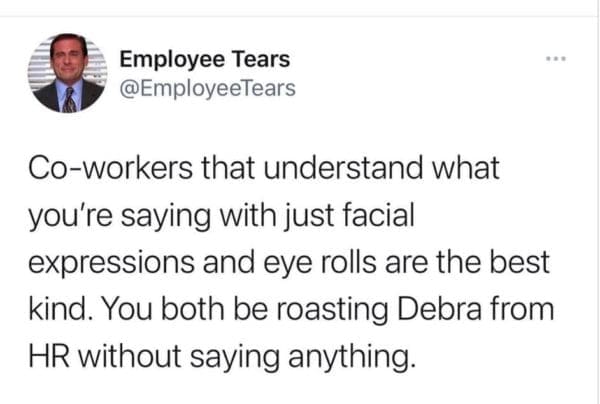Click the word 'kind.' in the tweet
Viewport: 600px width, 404px height.
point(62,309)
